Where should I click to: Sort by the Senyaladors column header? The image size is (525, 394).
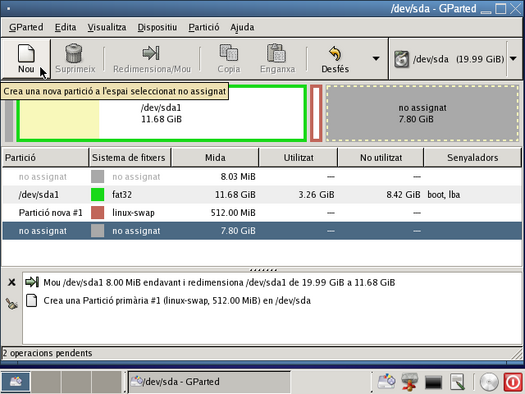(x=472, y=157)
